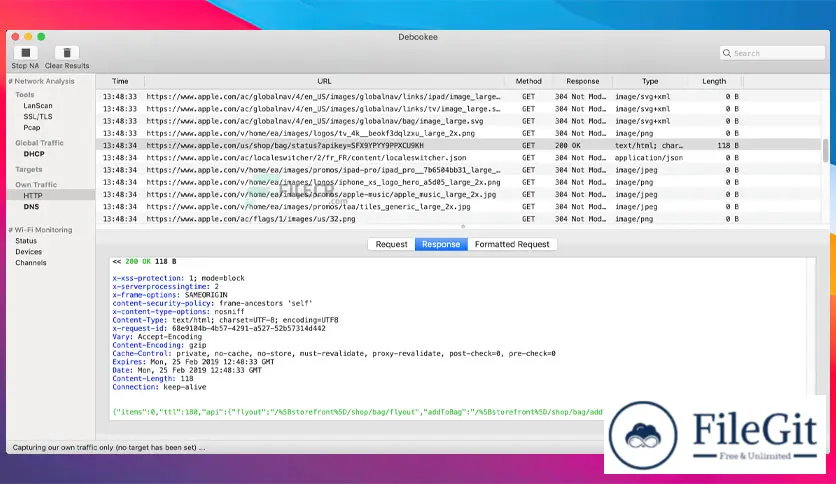Viewport: 836px width, 484px height.
Task: Open Wi-Fi Monitoring Devices
Action: [28, 252]
